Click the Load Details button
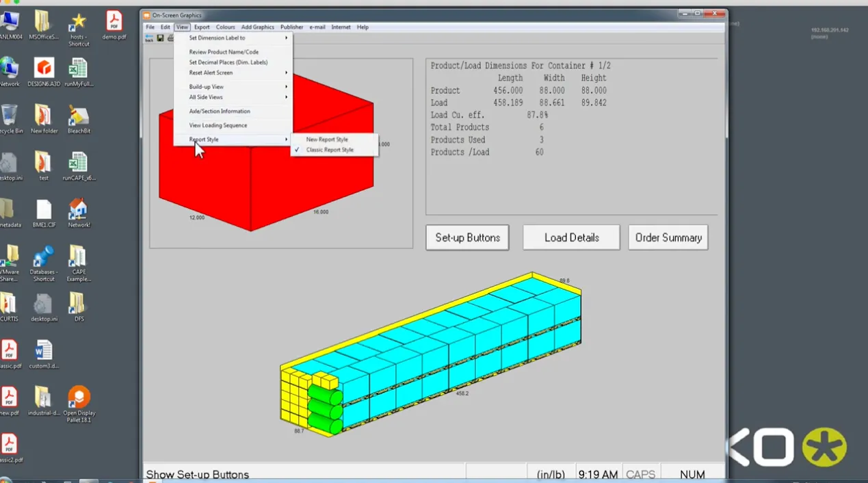 click(571, 237)
